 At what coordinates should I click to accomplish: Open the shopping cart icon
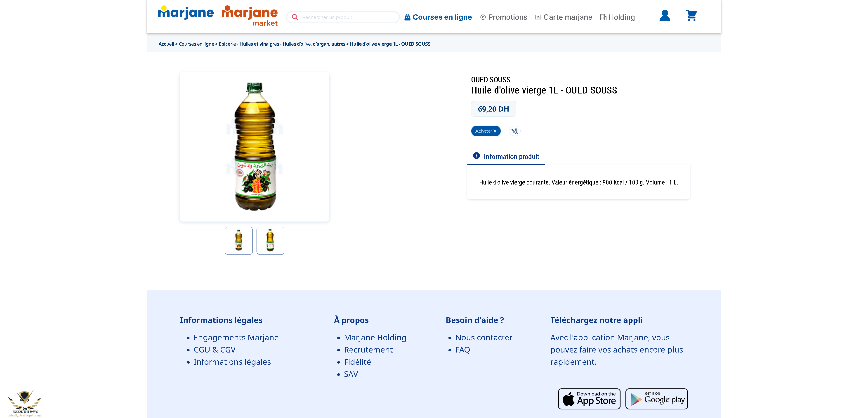click(691, 16)
